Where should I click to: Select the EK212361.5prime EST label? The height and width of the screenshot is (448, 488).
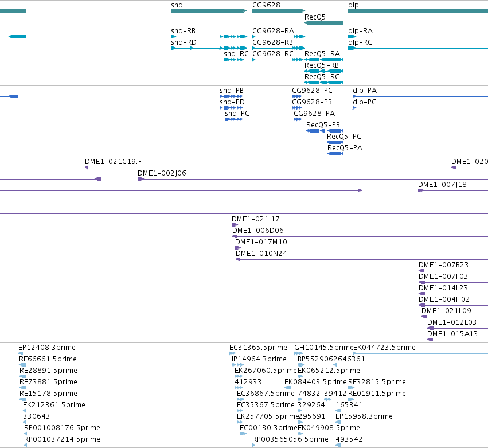[x=54, y=405]
